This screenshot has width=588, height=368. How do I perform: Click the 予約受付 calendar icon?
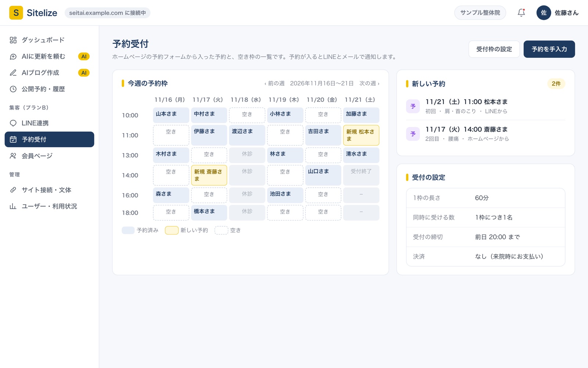13,139
